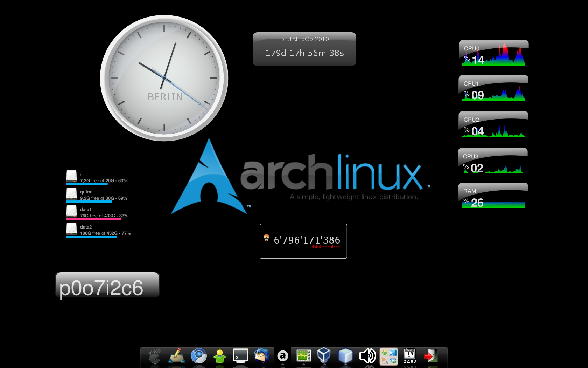Viewport: 588px width, 368px height.
Task: Click the 'data2' volume name label
Action: coord(86,227)
